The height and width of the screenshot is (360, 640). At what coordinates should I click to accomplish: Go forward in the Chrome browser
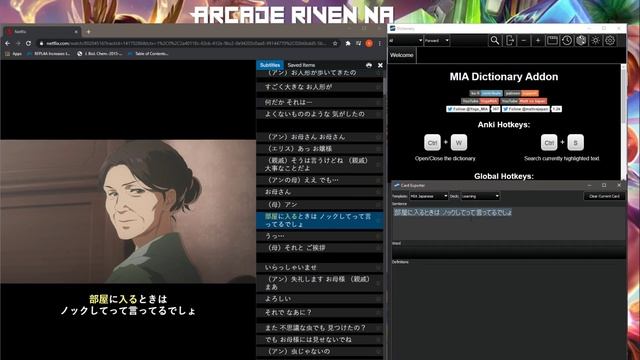click(x=18, y=43)
